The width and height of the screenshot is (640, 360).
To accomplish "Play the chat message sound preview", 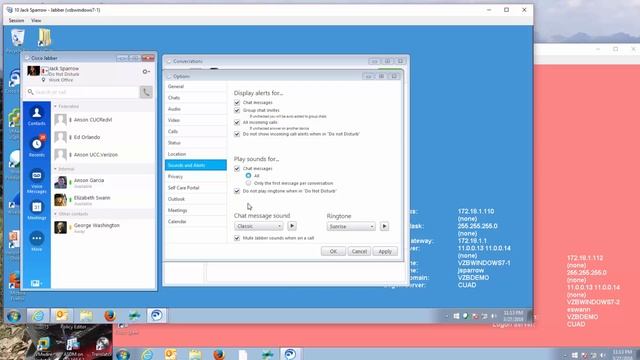I will tap(292, 226).
